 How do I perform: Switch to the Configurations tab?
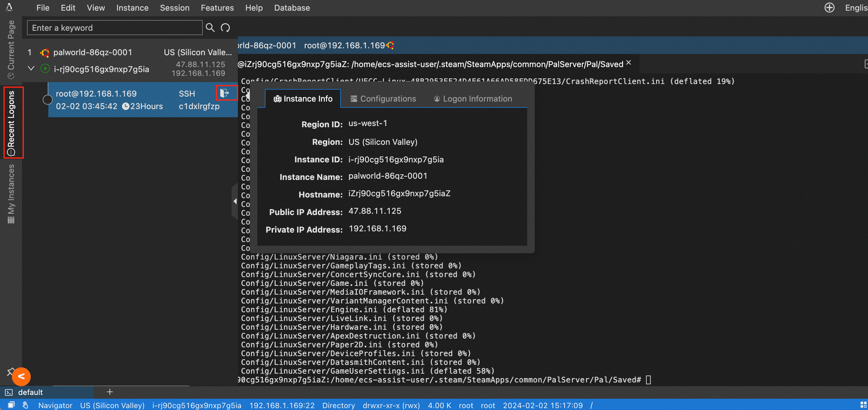point(383,99)
